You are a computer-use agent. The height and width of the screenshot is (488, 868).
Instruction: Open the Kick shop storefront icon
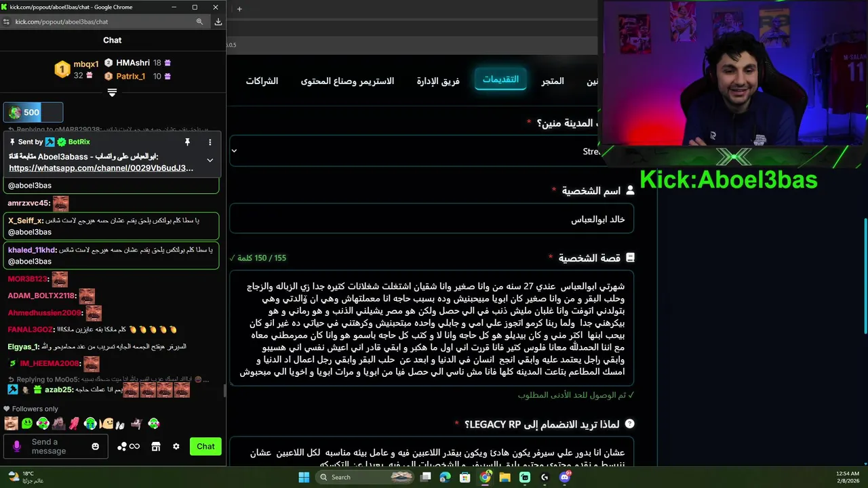coord(155,447)
